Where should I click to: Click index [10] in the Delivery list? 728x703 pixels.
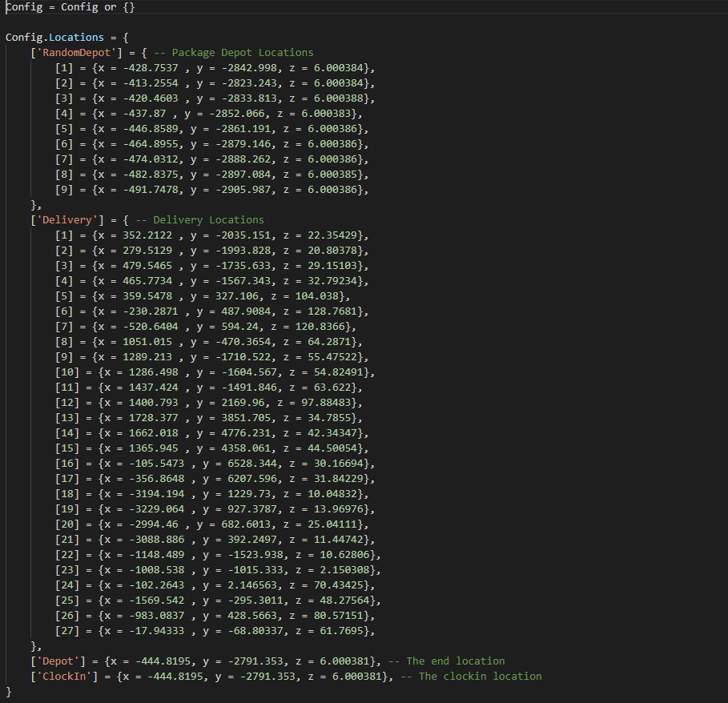tap(68, 372)
